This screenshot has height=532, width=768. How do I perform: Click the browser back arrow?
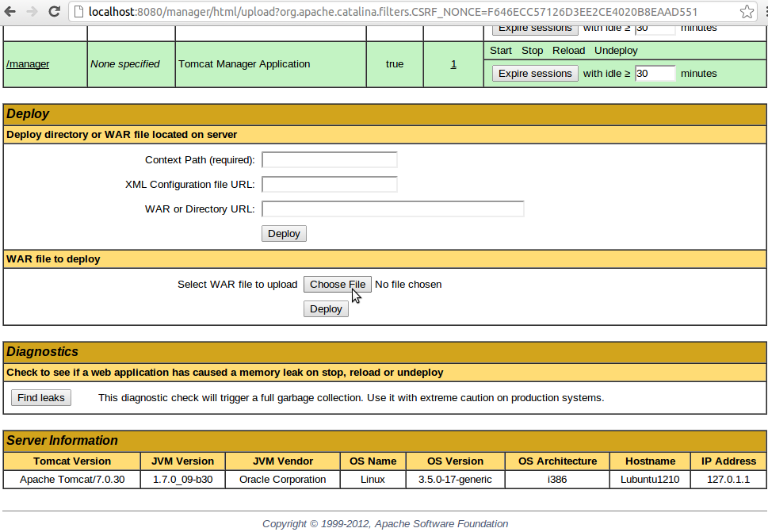click(x=11, y=12)
